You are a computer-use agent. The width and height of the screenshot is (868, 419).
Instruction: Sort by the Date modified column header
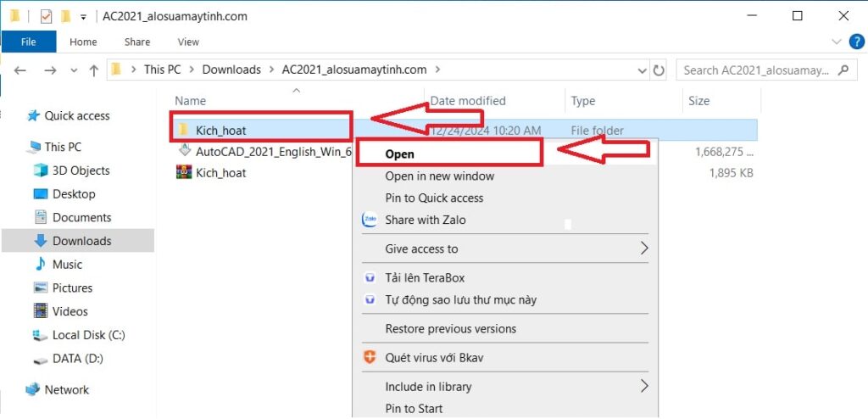(468, 101)
